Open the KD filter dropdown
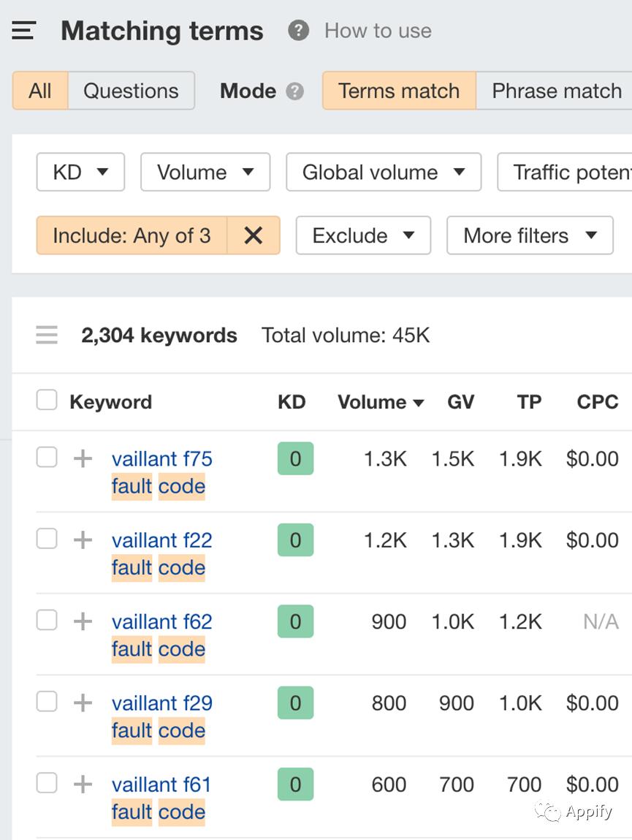The height and width of the screenshot is (840, 632). pyautogui.click(x=80, y=173)
